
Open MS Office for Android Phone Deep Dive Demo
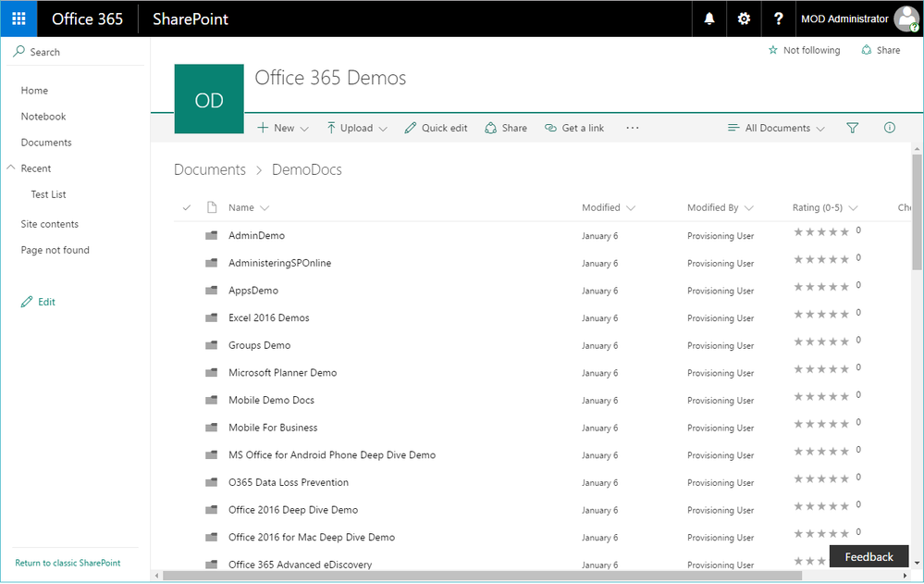332,454
